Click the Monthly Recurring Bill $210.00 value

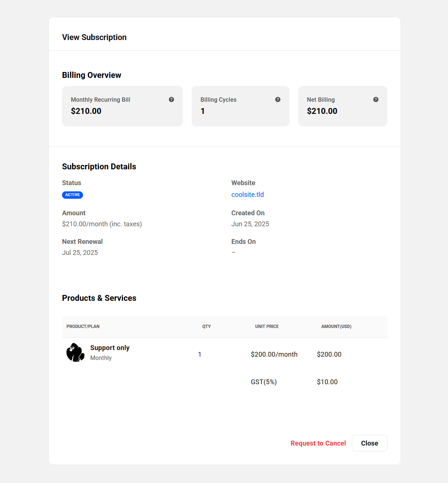click(x=86, y=111)
